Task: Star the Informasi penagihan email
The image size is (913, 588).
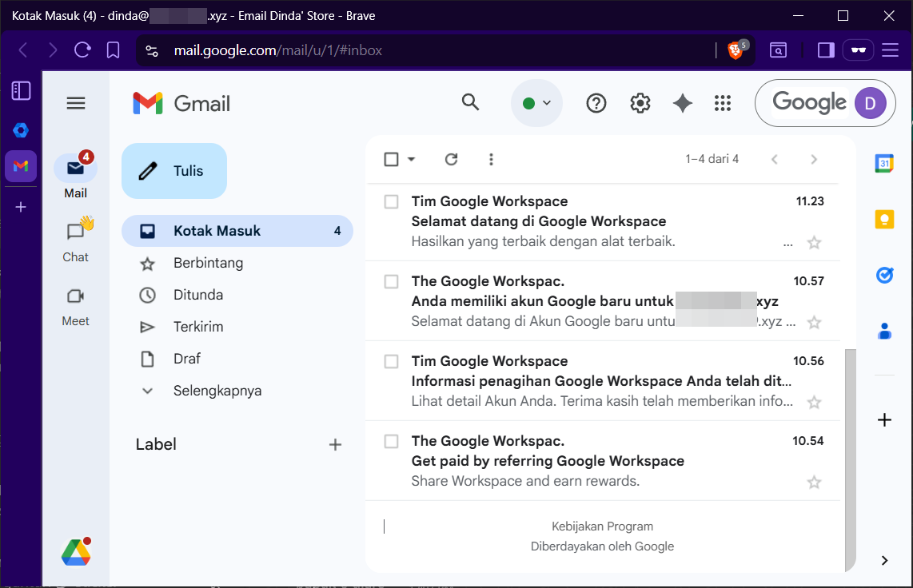Action: pos(814,402)
